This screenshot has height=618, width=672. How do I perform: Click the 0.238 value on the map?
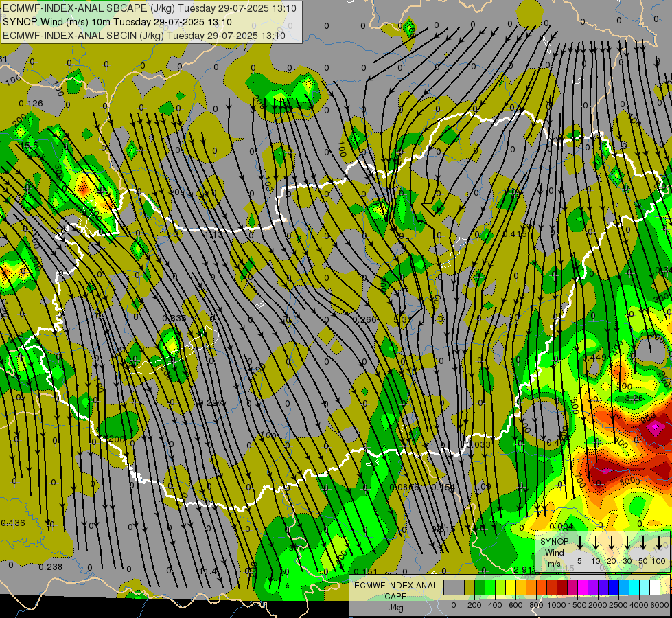point(51,567)
